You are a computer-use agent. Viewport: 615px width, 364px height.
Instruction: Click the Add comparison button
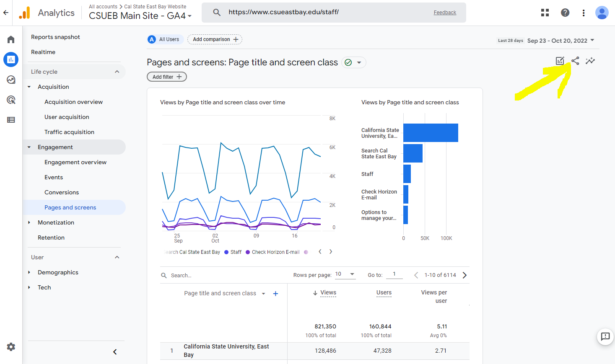click(215, 39)
